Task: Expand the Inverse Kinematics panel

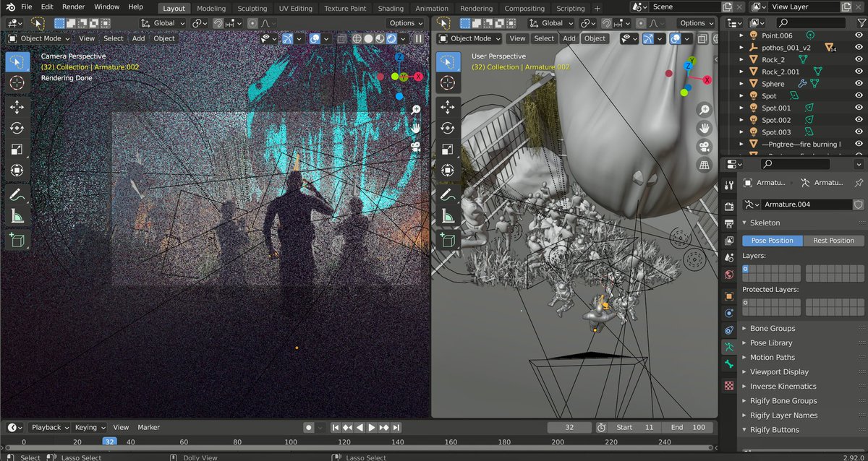Action: (745, 386)
